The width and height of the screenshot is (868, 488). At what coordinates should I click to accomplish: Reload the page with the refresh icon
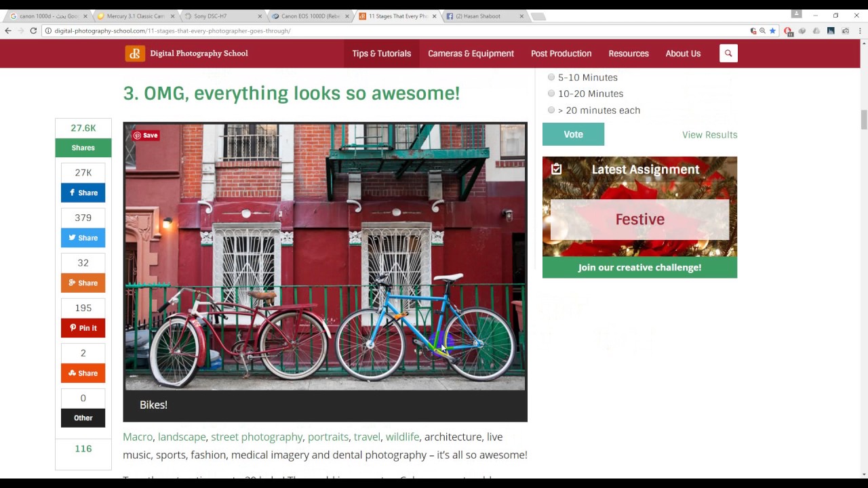[33, 30]
